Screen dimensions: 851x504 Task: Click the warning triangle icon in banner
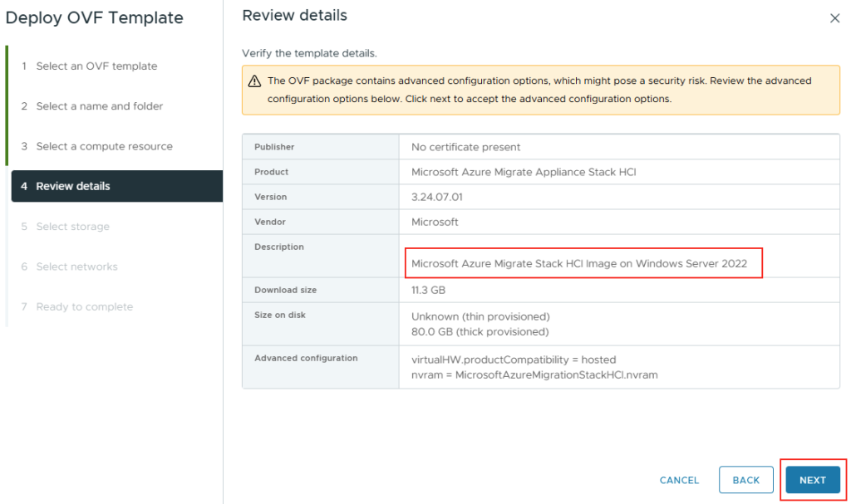point(254,81)
